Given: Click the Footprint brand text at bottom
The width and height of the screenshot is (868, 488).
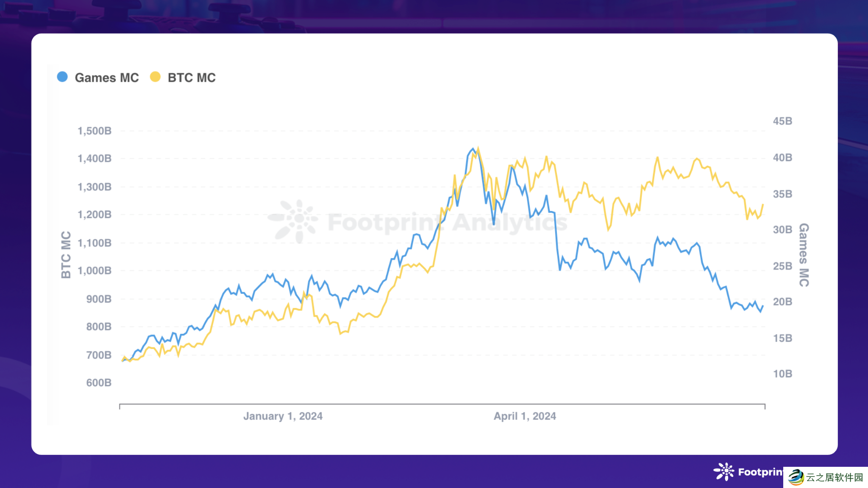Looking at the screenshot, I should pyautogui.click(x=760, y=472).
